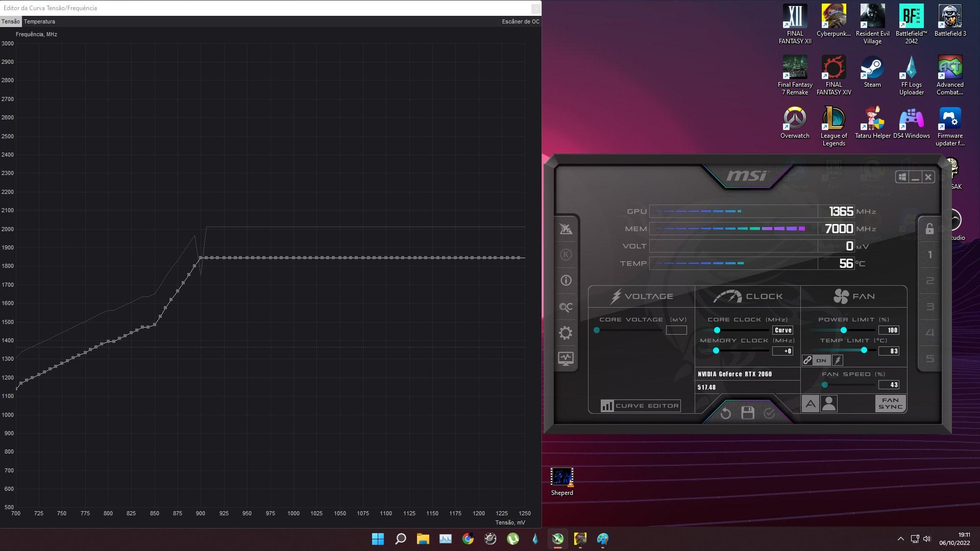980x551 pixels.
Task: Toggle auto fan speed A button
Action: [x=811, y=404]
